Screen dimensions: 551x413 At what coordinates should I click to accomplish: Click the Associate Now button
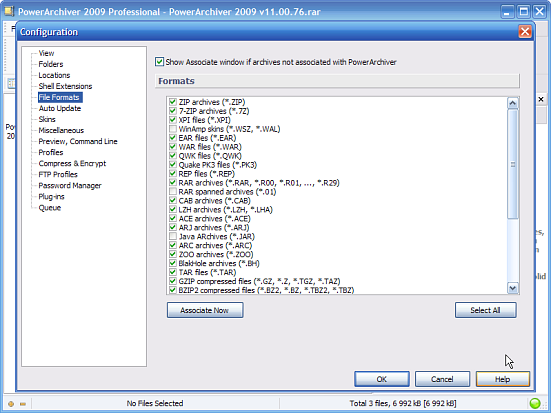205,310
